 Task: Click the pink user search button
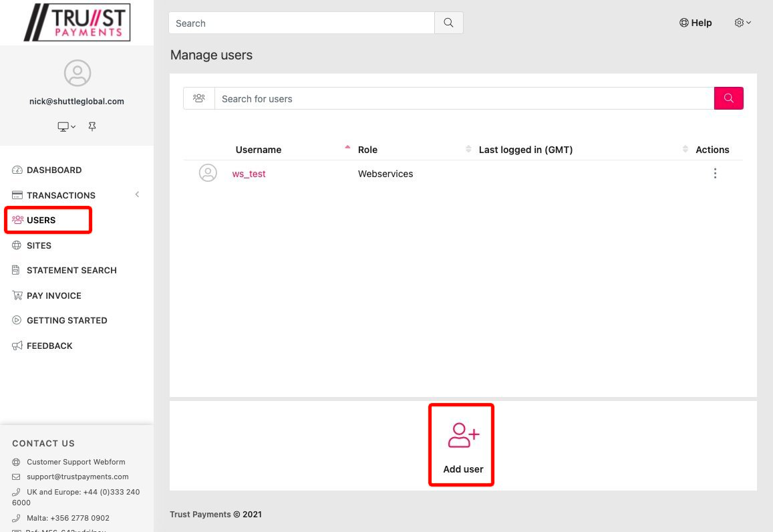coord(729,99)
